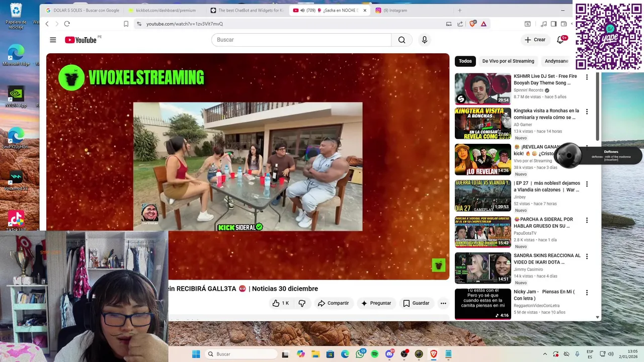The width and height of the screenshot is (644, 362).
Task: Open NVIDIA App desktop shortcut
Action: [16, 97]
